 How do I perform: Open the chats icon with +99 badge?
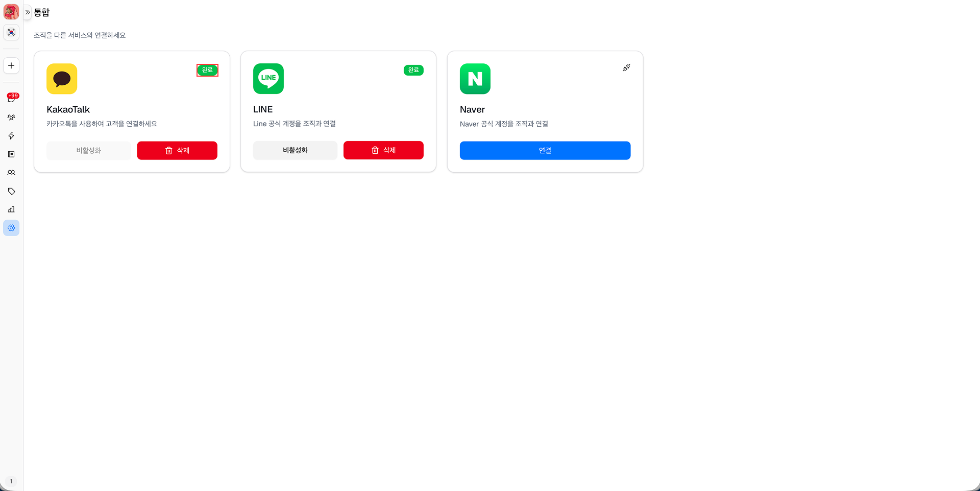11,99
